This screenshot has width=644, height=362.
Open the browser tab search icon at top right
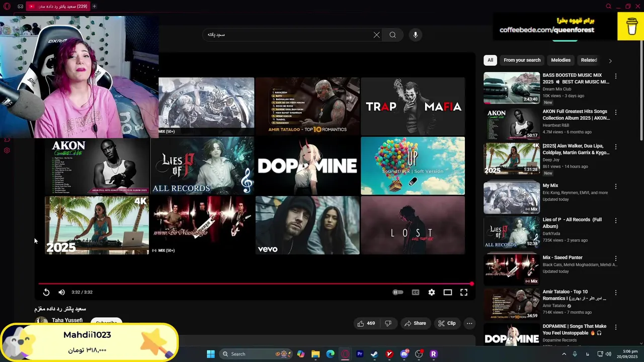coord(608,6)
